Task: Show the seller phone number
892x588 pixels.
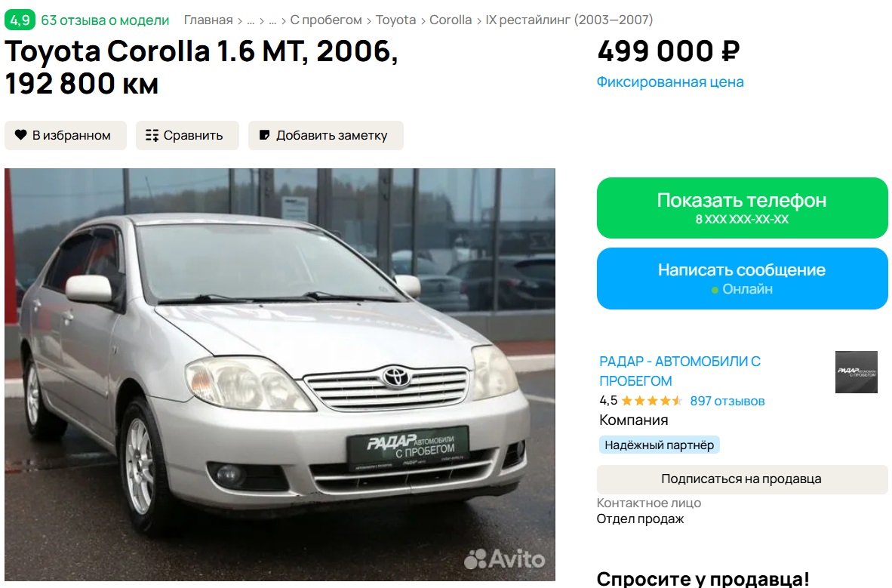Action: pos(742,208)
